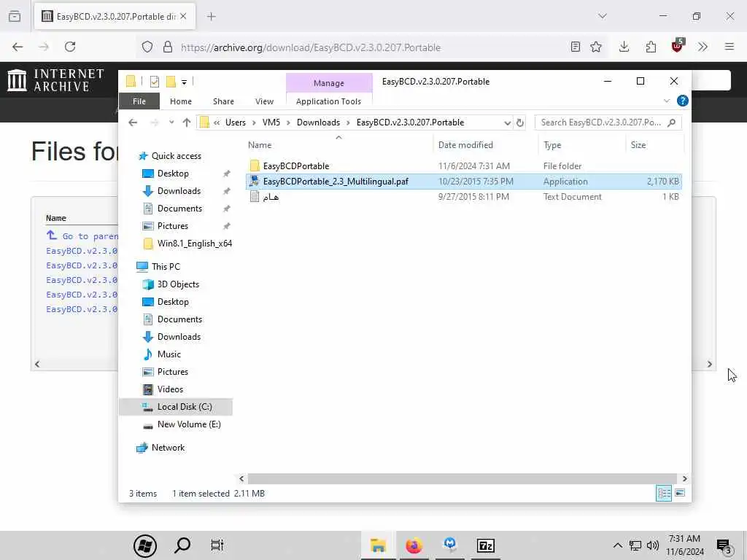
Task: Open Firefox reader view icon
Action: click(x=576, y=47)
